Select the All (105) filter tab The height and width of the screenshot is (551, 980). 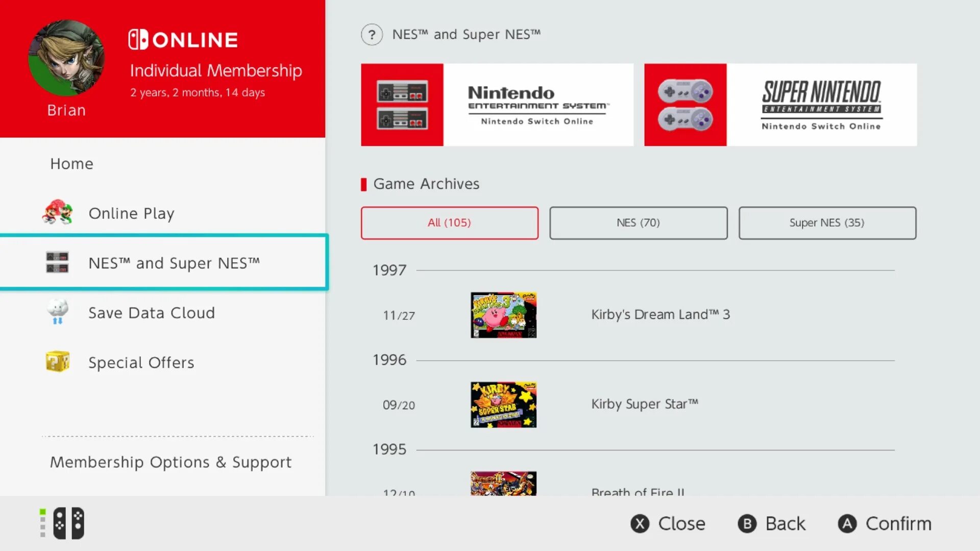coord(450,222)
